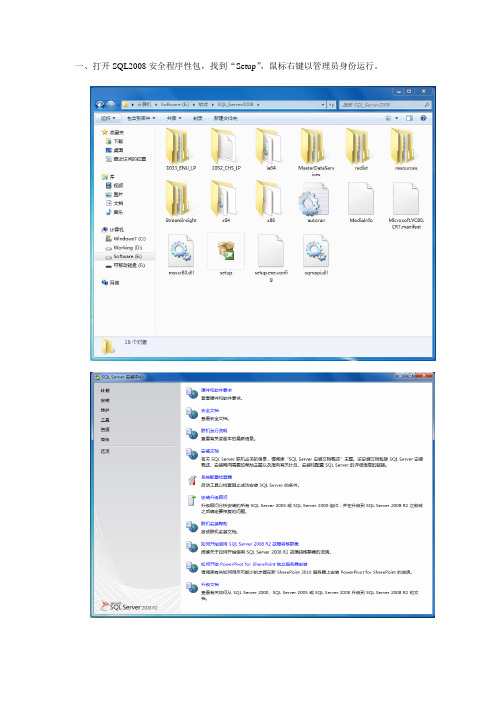Select the sqmapi.dll file
Viewport: 496px width, 702px height.
click(316, 254)
